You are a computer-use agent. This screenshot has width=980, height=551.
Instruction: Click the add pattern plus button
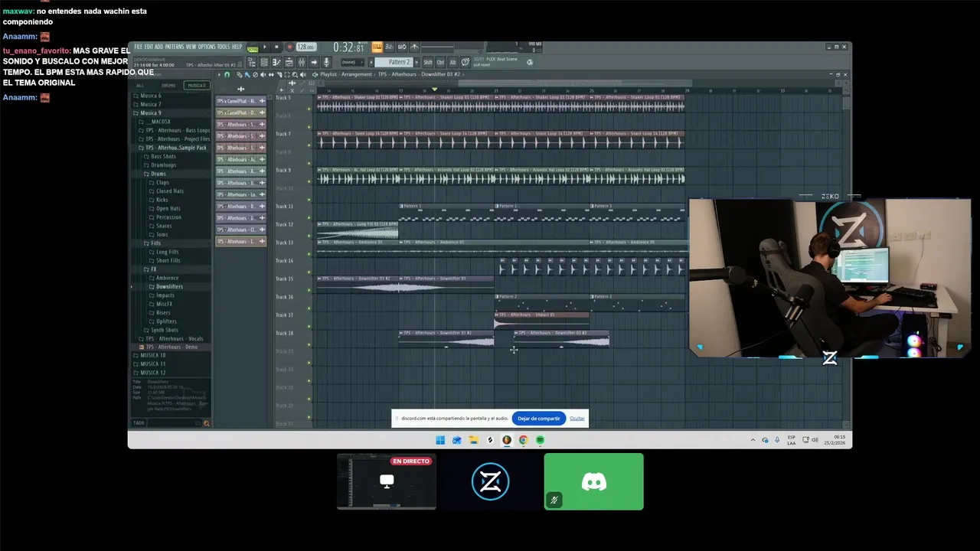coord(416,62)
